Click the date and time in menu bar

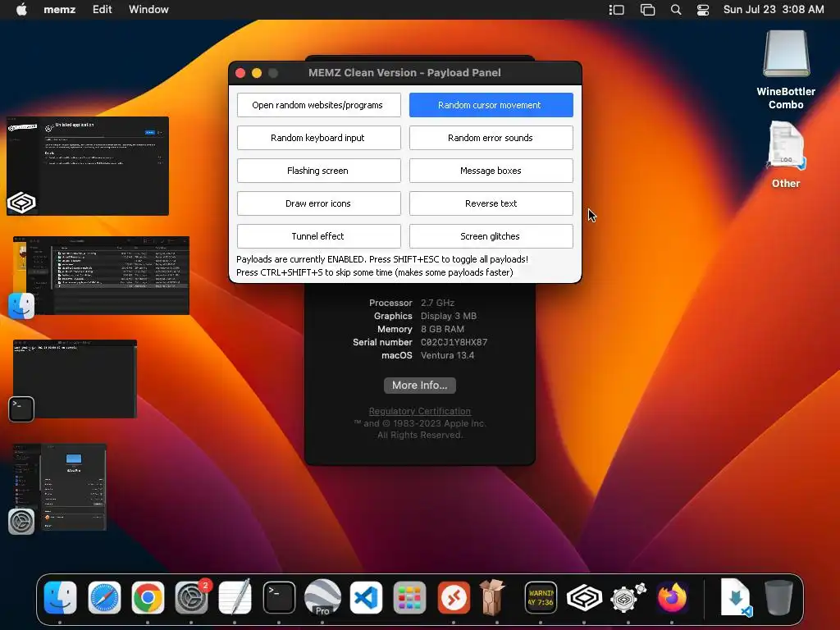pyautogui.click(x=773, y=10)
